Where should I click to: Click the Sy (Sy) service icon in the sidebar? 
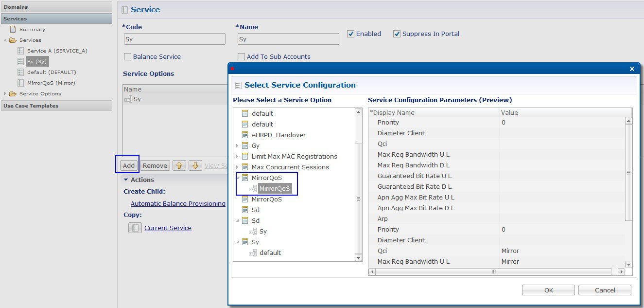coord(20,61)
